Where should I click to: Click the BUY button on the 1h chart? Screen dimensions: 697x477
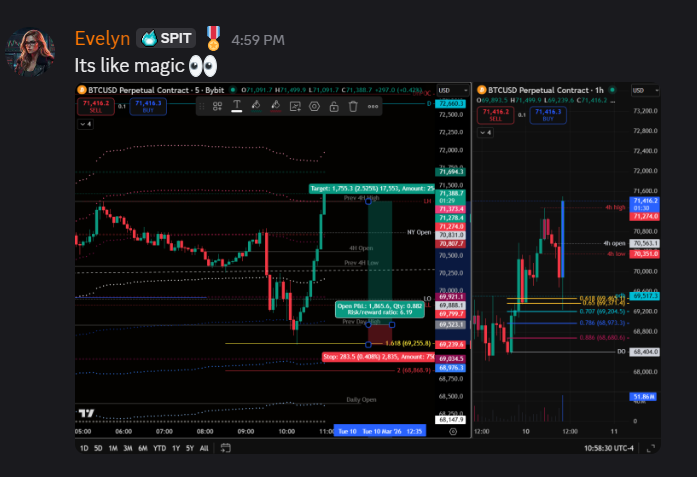[x=548, y=115]
